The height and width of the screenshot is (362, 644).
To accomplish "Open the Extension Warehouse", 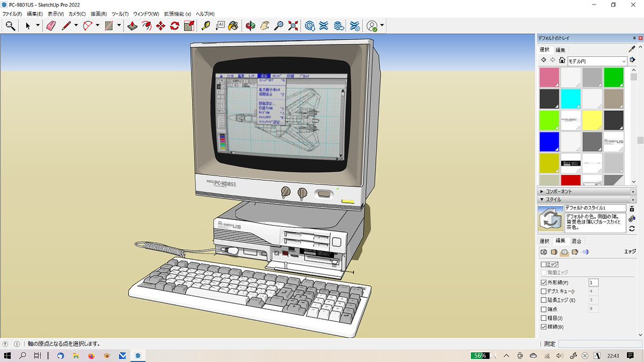I will (x=324, y=25).
